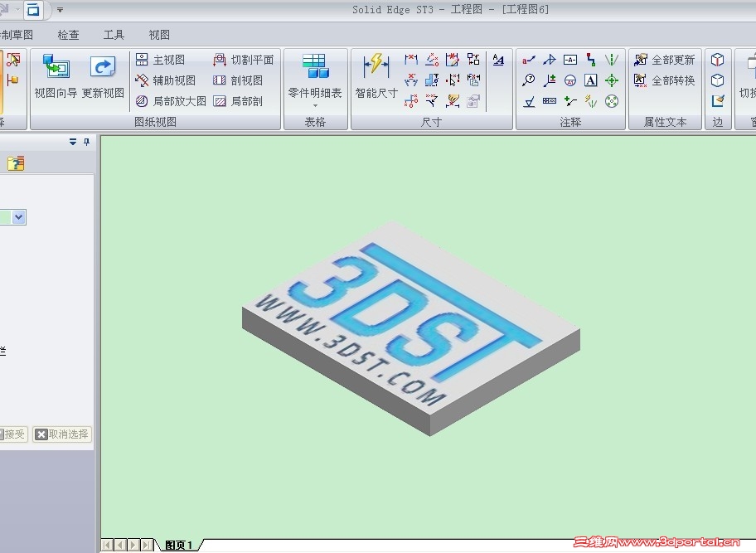Switch to the 绘制草图 sketching tab
This screenshot has height=553, width=756.
pyautogui.click(x=17, y=35)
